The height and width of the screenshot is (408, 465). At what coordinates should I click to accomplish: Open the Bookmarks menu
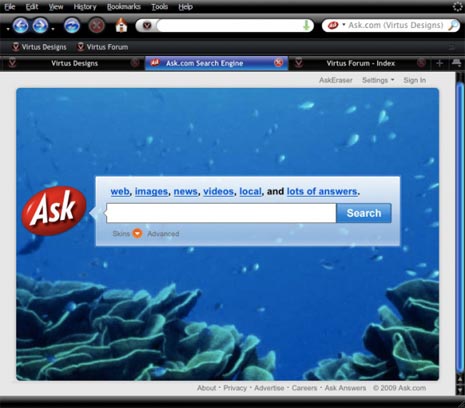pyautogui.click(x=124, y=7)
